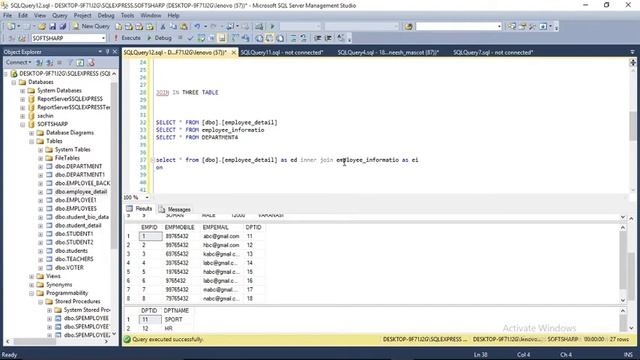640x360 pixels.
Task: Open the Tools menu
Action: (127, 16)
